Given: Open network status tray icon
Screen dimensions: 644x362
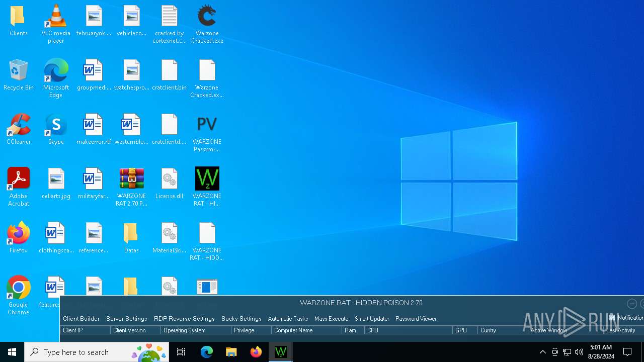Looking at the screenshot, I should [567, 352].
